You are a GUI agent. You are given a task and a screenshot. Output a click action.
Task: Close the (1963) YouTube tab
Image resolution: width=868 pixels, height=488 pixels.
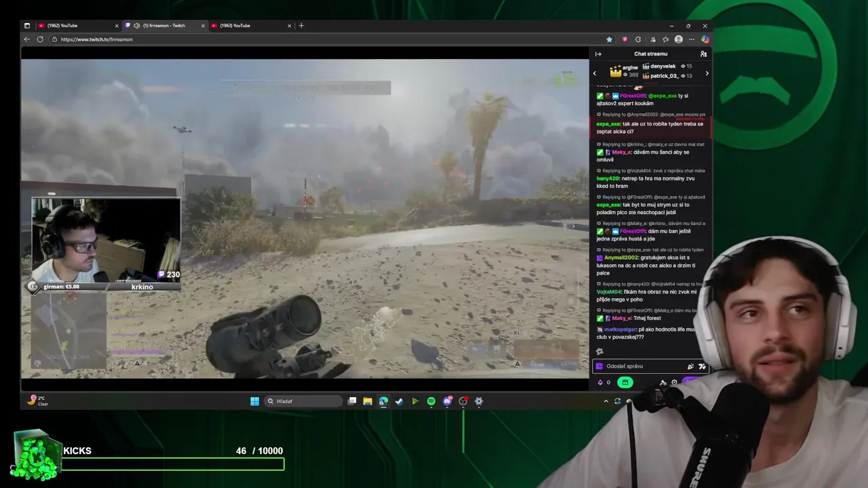290,26
